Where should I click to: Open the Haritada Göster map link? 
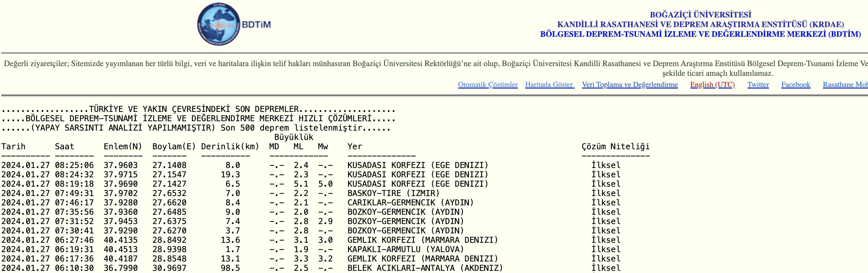[549, 84]
